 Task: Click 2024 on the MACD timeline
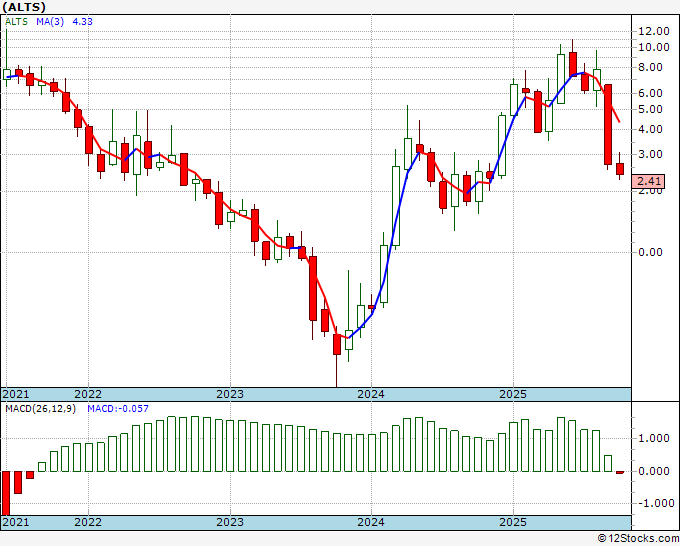pyautogui.click(x=371, y=522)
